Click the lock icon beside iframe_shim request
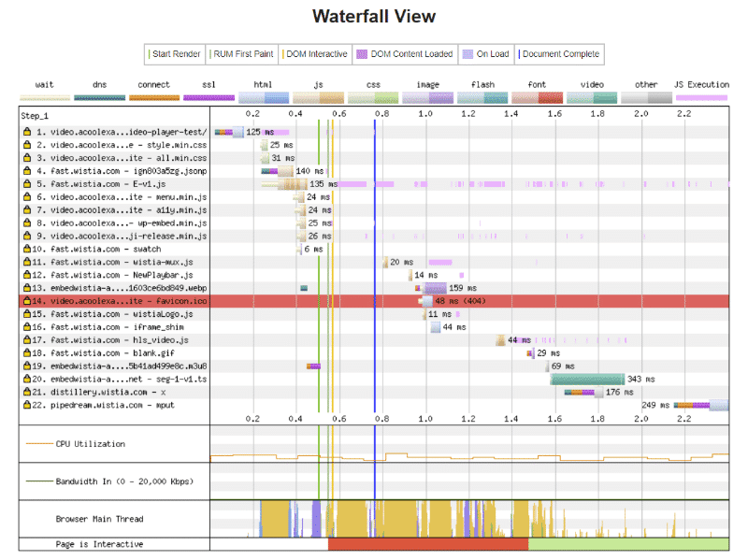Screen dimensions: 748x560 (x=27, y=327)
